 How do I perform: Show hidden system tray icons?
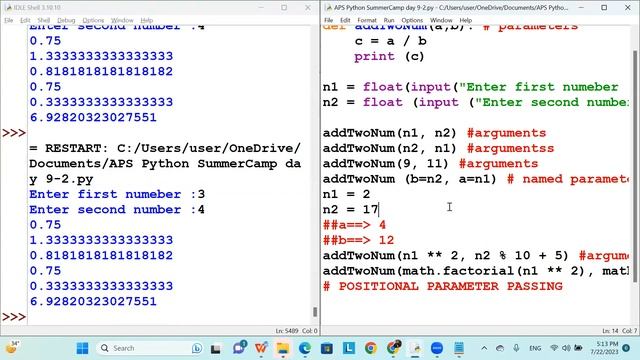pyautogui.click(x=484, y=348)
